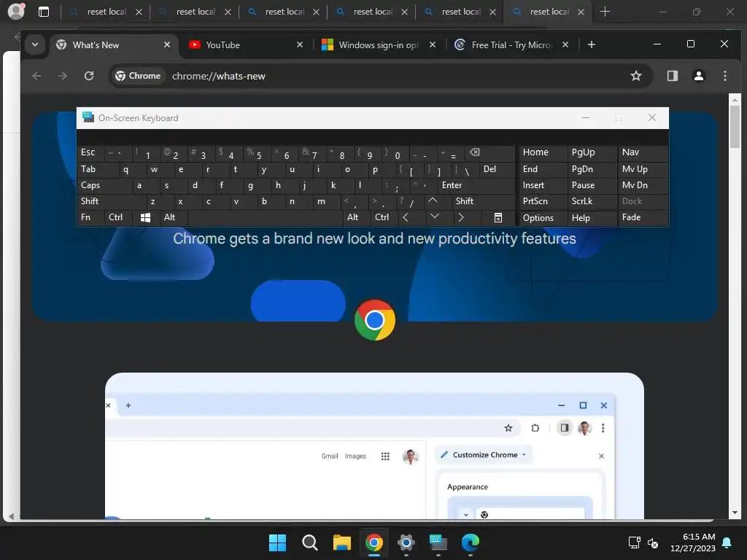Click the On-Screen Keyboard taskbar icon

438,542
